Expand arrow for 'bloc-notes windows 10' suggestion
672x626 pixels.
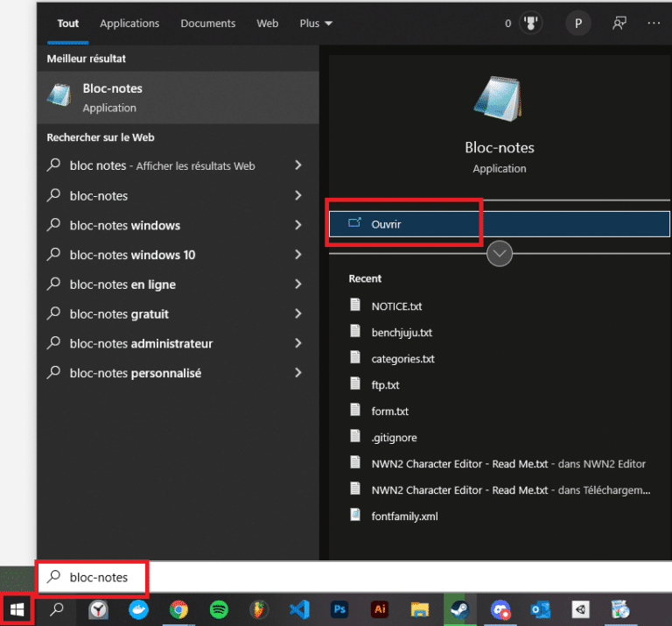(298, 255)
